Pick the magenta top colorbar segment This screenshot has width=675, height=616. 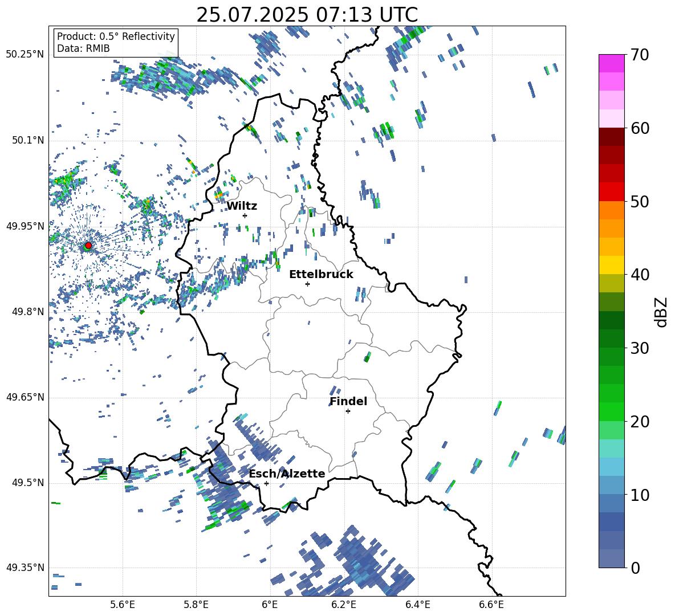tap(611, 63)
